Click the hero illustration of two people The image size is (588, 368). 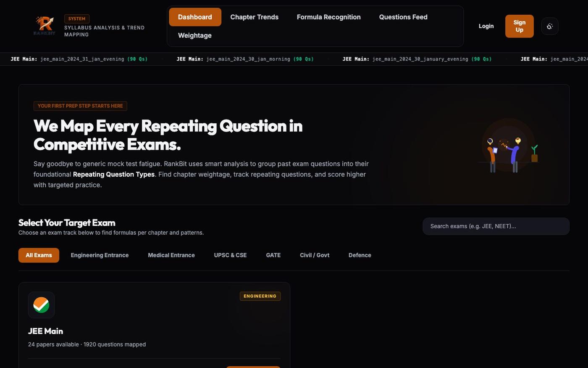(508, 146)
